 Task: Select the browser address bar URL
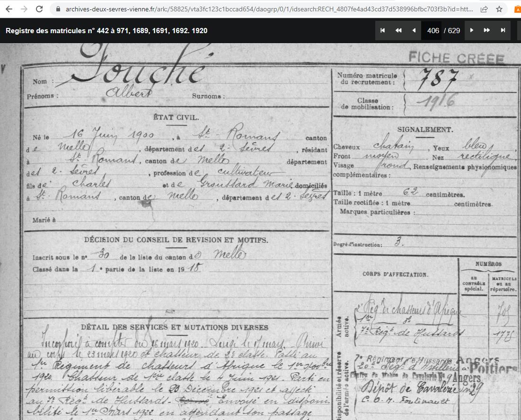[269, 9]
